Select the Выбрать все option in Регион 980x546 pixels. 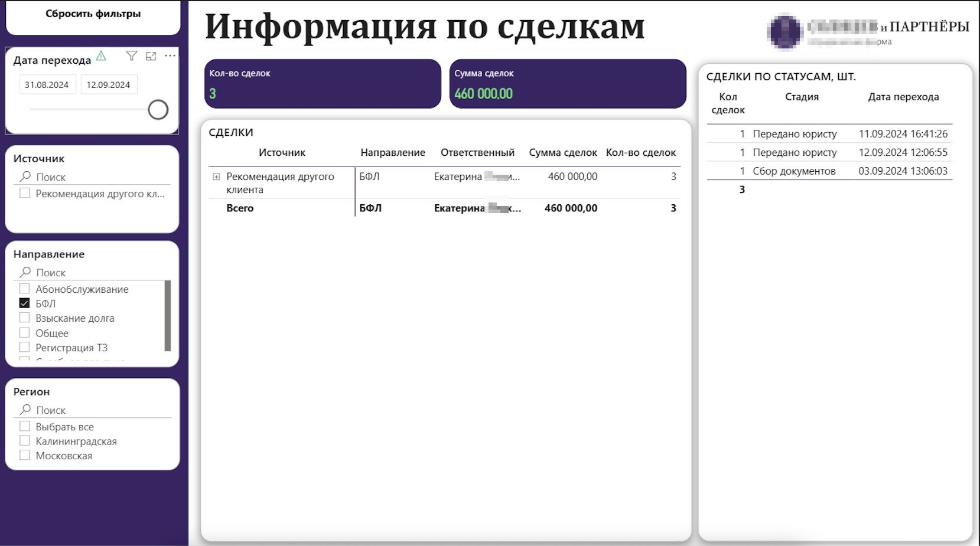24,426
